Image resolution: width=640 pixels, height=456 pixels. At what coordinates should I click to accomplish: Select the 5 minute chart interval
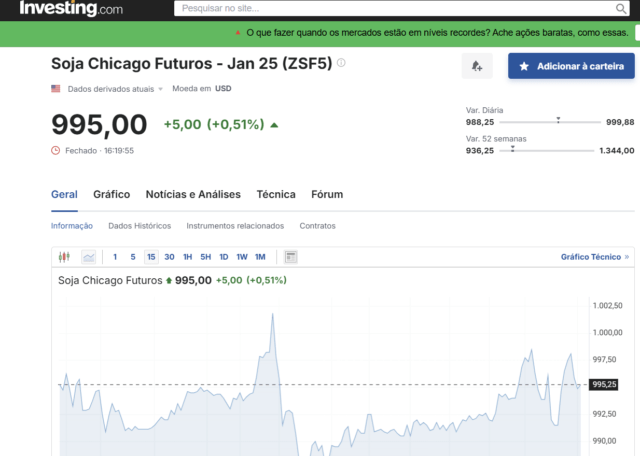click(133, 257)
